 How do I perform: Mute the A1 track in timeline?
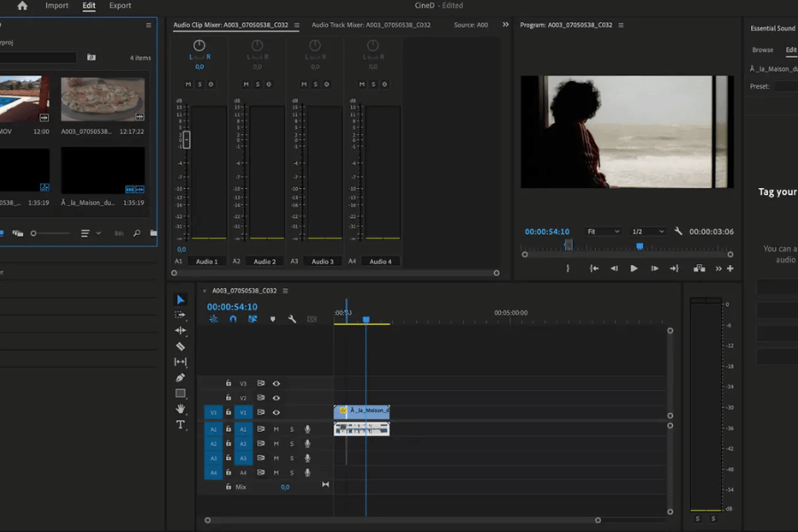coord(276,429)
